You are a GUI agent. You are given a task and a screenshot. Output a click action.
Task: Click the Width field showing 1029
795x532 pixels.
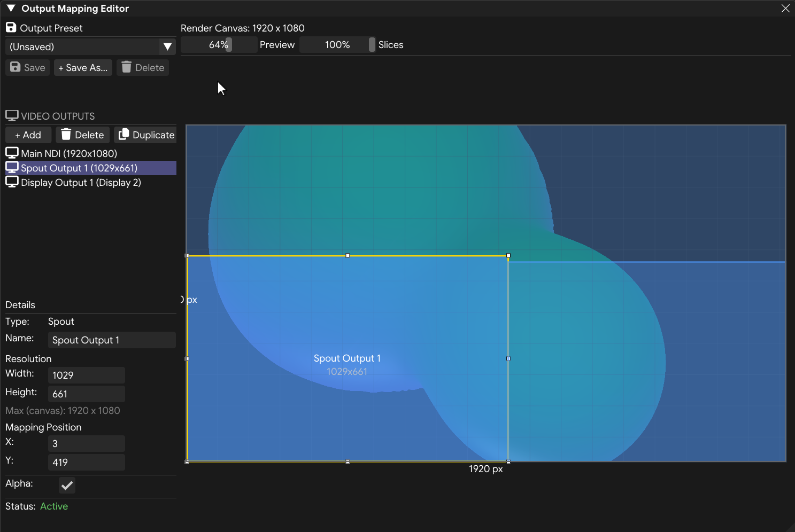pyautogui.click(x=87, y=375)
